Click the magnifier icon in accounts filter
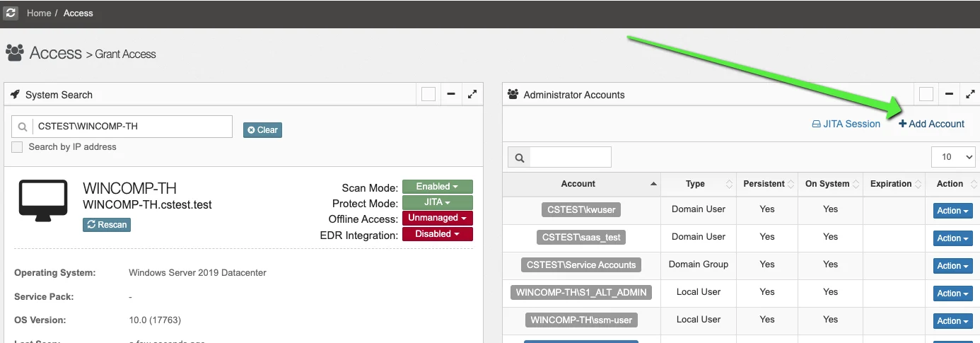The width and height of the screenshot is (980, 343). coord(520,157)
